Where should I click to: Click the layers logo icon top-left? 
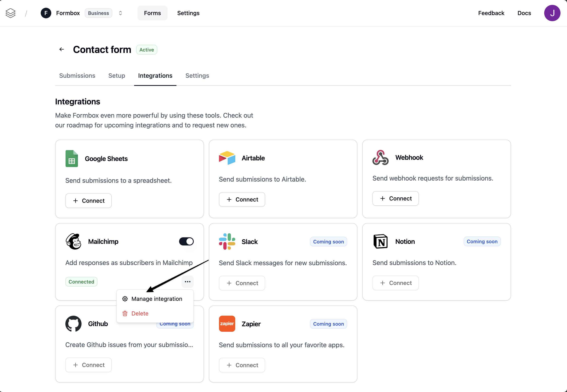click(11, 13)
